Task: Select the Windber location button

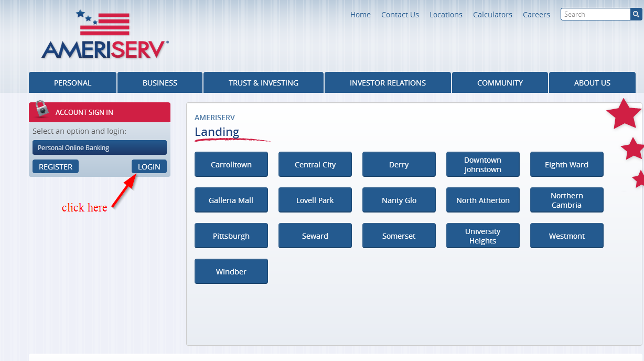Action: pyautogui.click(x=231, y=271)
